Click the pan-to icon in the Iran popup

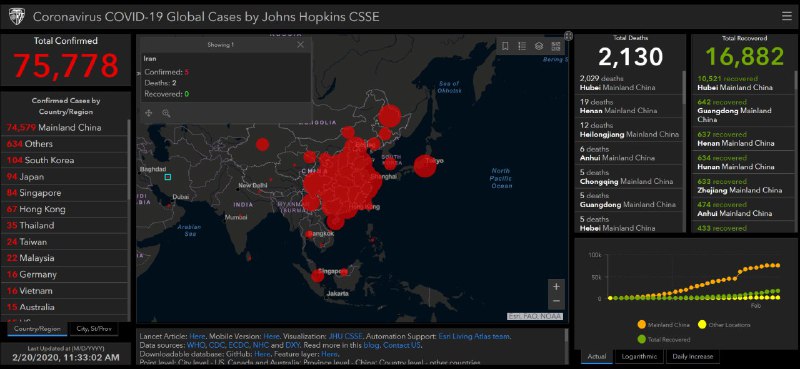point(149,113)
